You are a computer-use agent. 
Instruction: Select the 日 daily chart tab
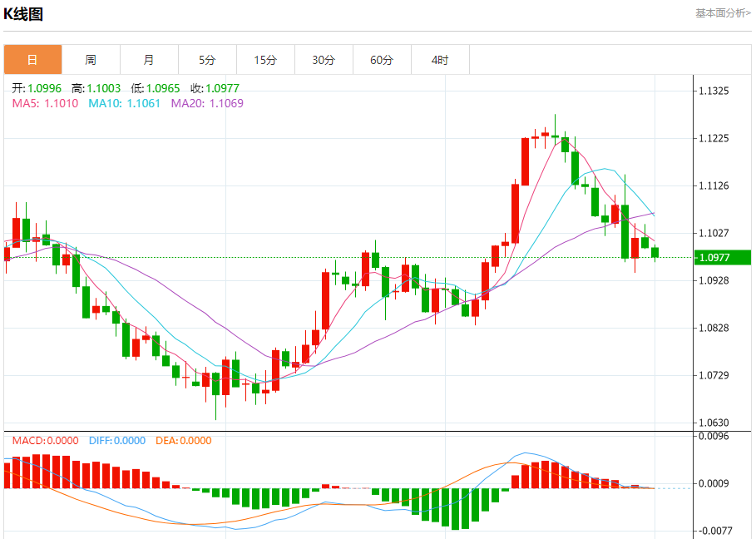pos(32,60)
